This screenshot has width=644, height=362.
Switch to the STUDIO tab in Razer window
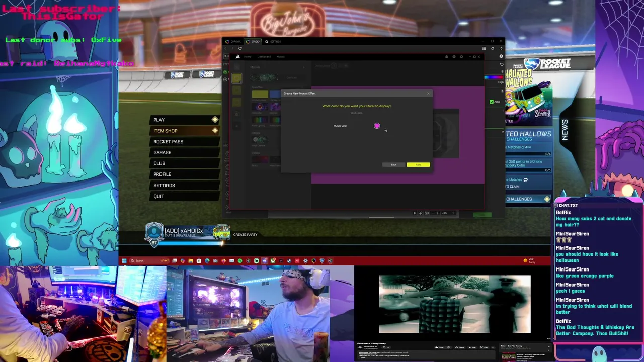tap(253, 41)
